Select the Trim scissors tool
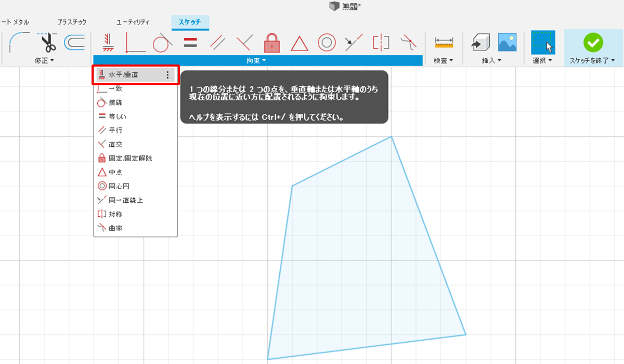 tap(48, 43)
